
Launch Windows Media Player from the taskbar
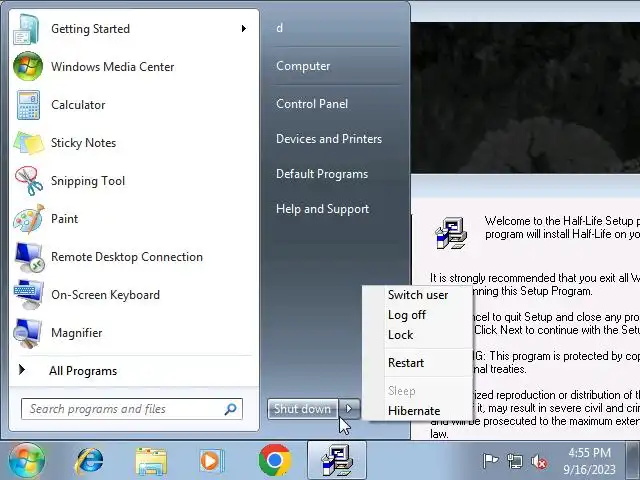(212, 461)
